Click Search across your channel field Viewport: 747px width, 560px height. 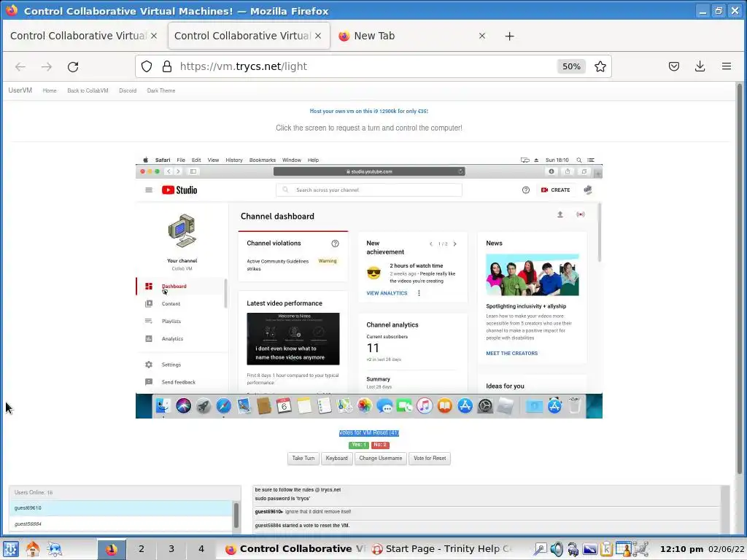tap(368, 190)
